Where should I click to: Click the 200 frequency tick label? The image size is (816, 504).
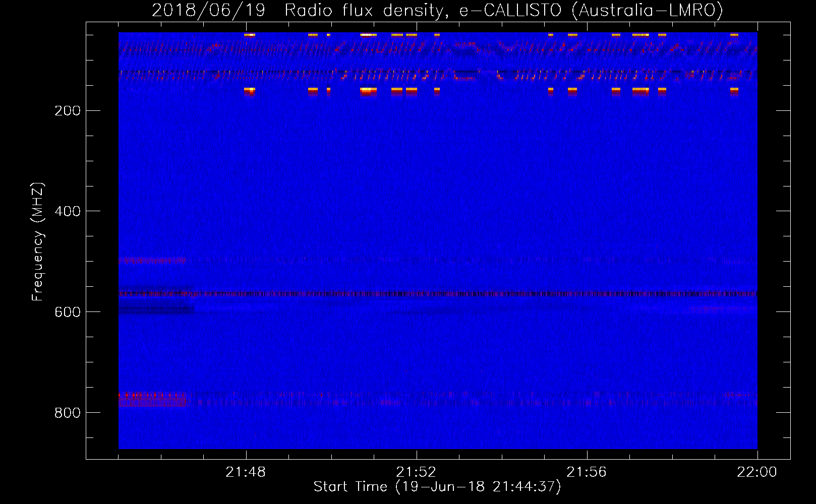click(x=68, y=111)
